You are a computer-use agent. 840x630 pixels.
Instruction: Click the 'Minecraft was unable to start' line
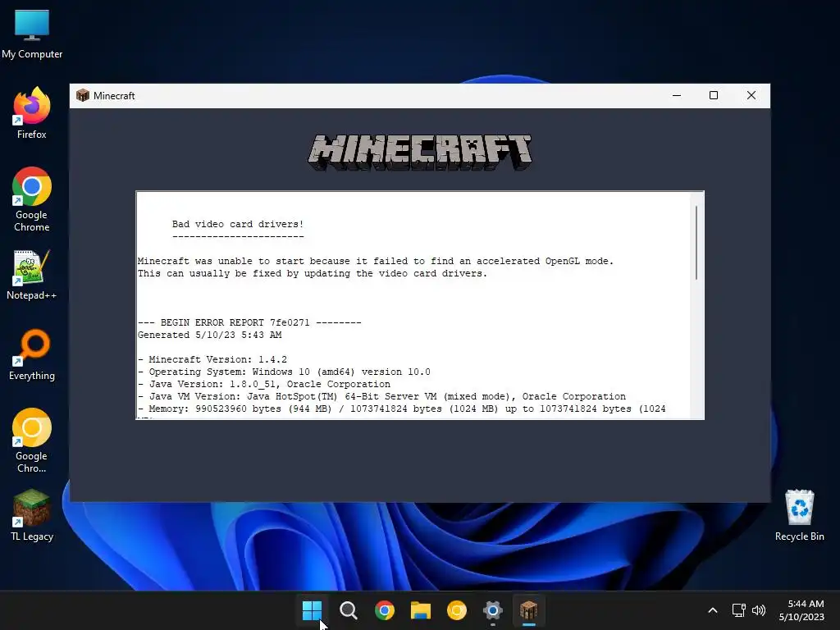(x=376, y=261)
